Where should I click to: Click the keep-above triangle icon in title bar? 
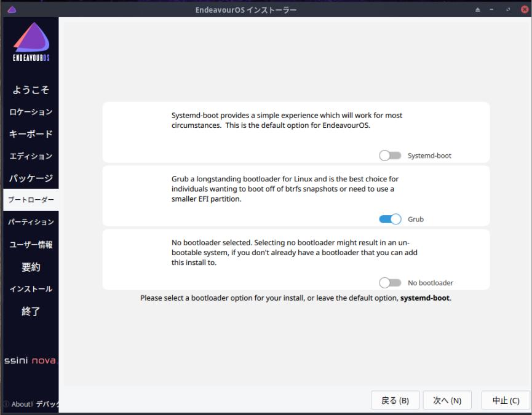coord(478,10)
